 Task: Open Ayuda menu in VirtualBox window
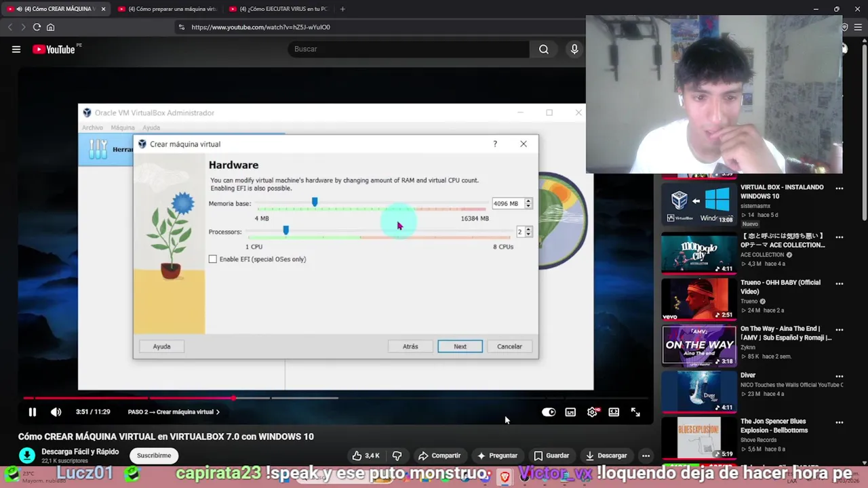click(151, 127)
